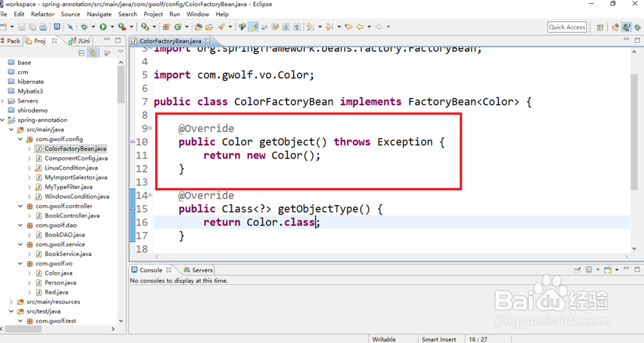This screenshot has height=343, width=644.
Task: Switch to the JUni tab
Action: (x=80, y=41)
